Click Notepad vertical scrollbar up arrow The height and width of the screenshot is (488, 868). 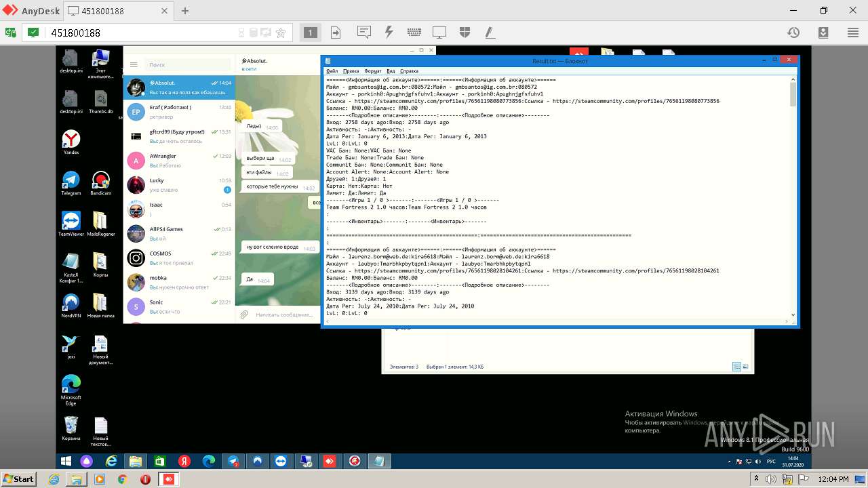click(x=793, y=79)
